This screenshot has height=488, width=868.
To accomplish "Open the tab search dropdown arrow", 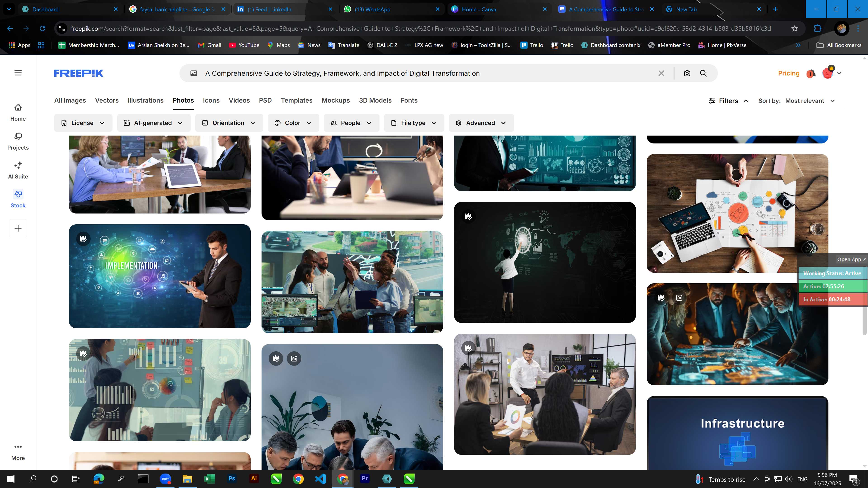I will [9, 9].
